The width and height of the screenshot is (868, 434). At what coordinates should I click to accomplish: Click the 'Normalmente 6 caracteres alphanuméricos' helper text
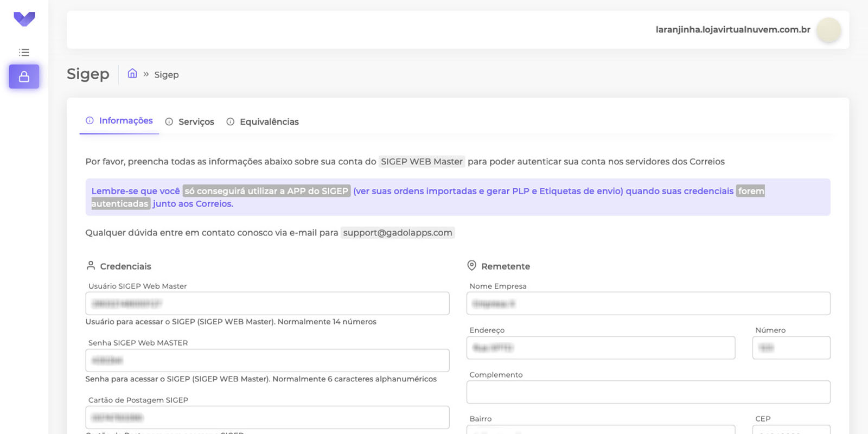[x=354, y=379]
